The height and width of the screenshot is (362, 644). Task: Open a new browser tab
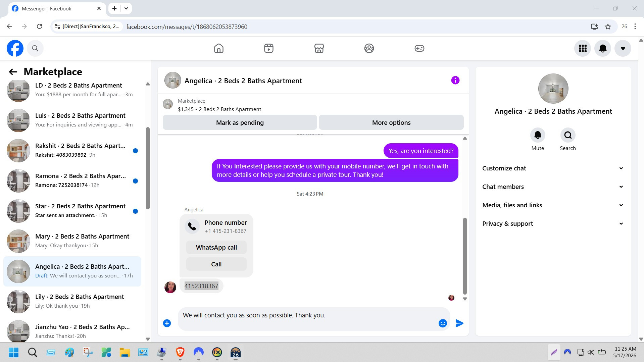[x=114, y=8]
